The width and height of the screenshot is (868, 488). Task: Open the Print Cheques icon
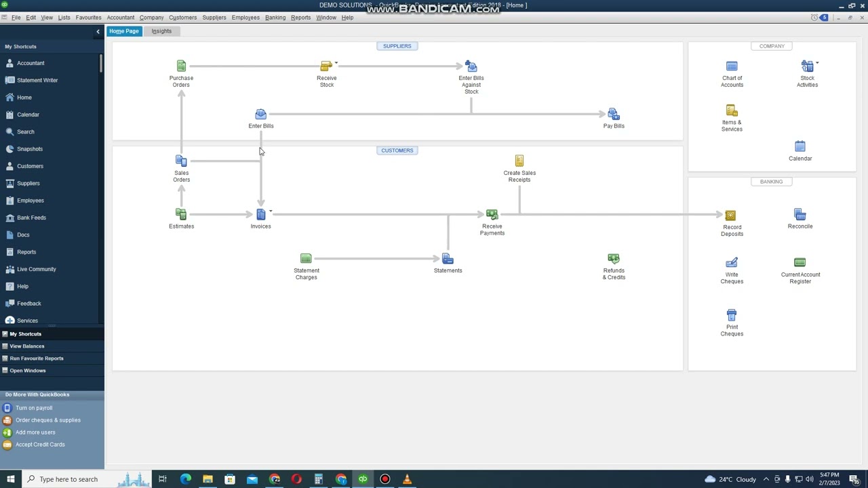pos(732,316)
